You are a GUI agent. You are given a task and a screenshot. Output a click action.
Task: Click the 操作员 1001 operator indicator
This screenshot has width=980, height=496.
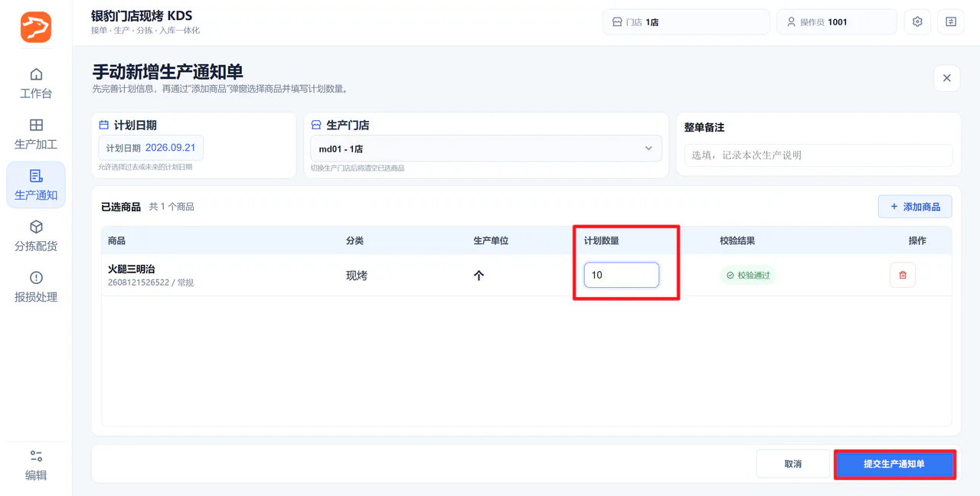pyautogui.click(x=837, y=22)
